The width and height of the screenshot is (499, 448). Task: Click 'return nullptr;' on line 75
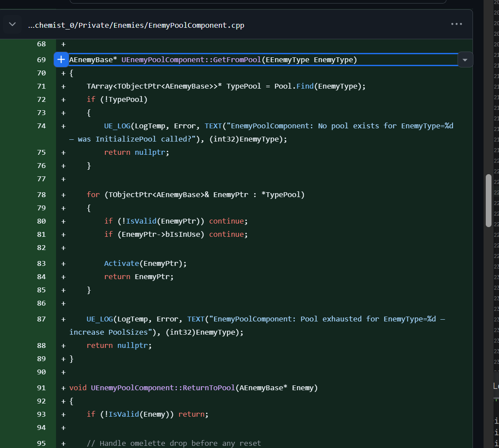coord(136,152)
